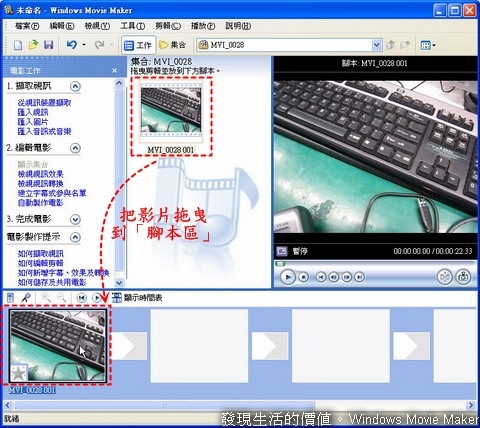Click the video effect star on the first clip
480x428 pixels.
[19, 373]
